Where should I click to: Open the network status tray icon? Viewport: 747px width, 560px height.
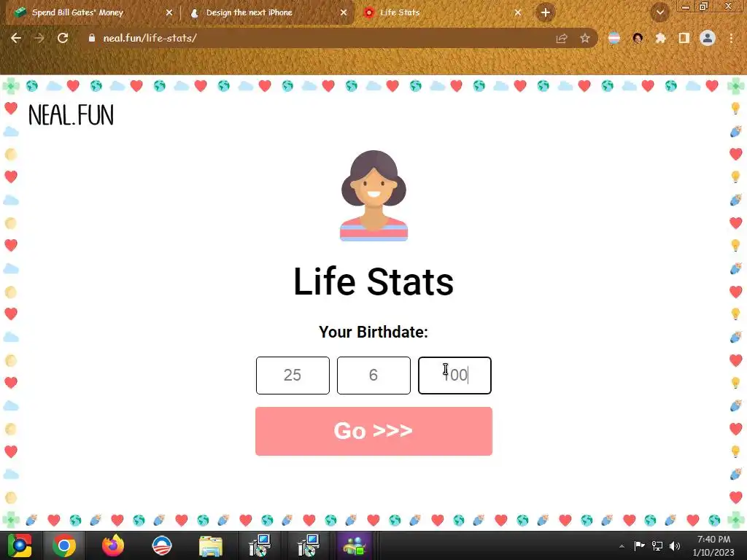657,545
